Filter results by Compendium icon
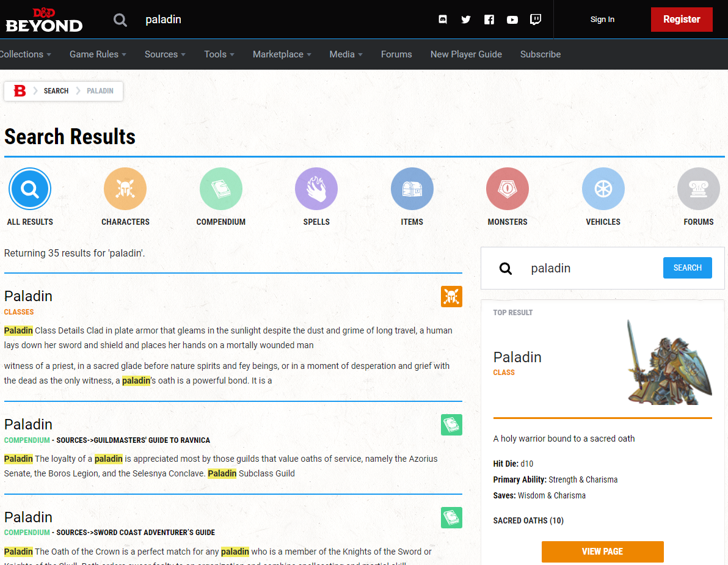The height and width of the screenshot is (565, 728). click(x=221, y=189)
